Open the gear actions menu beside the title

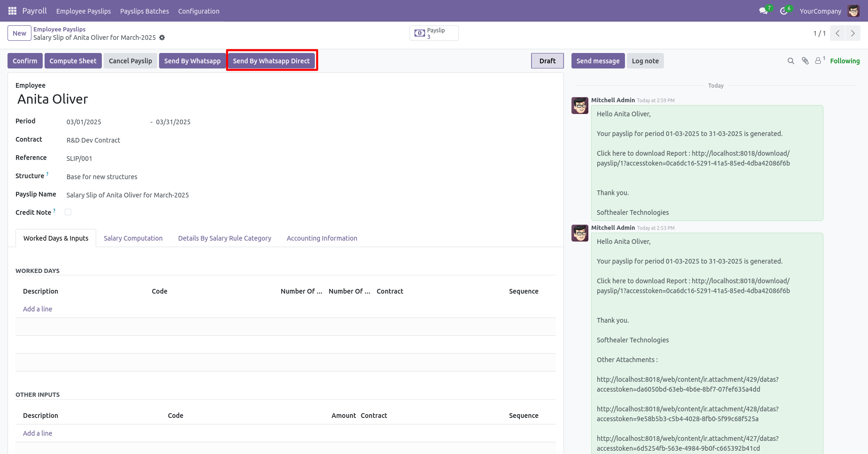pyautogui.click(x=162, y=38)
